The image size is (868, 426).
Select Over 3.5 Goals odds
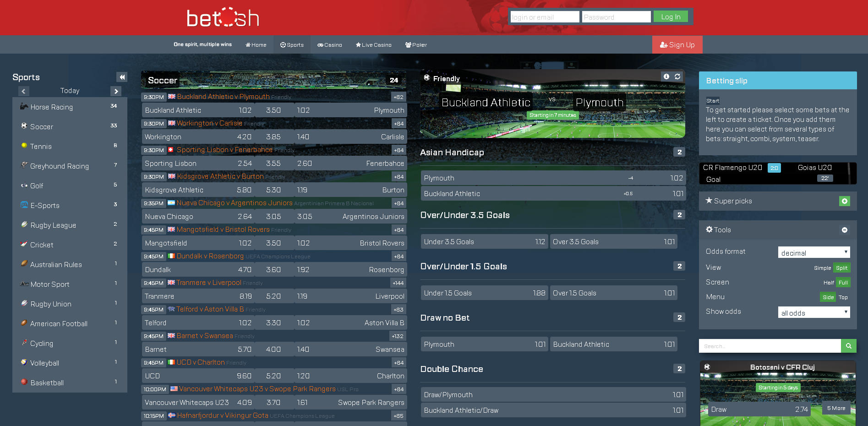[x=613, y=242]
